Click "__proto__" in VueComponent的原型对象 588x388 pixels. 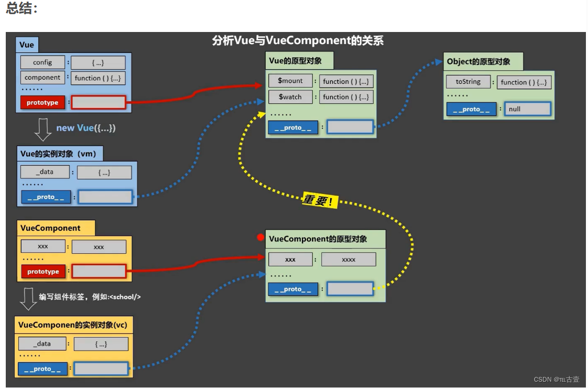coord(293,289)
